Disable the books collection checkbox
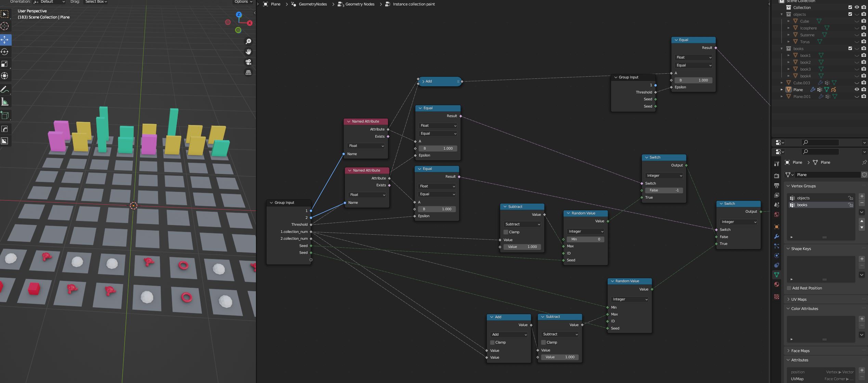This screenshot has width=868, height=383. [850, 48]
